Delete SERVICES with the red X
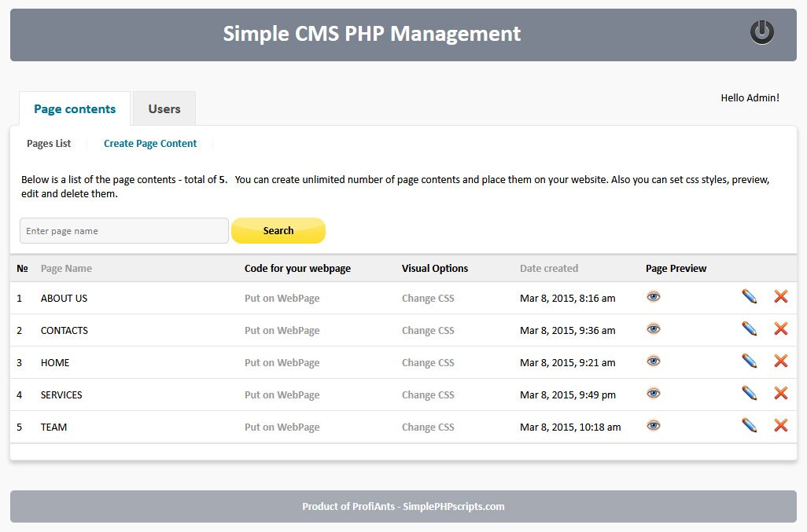 pos(781,393)
